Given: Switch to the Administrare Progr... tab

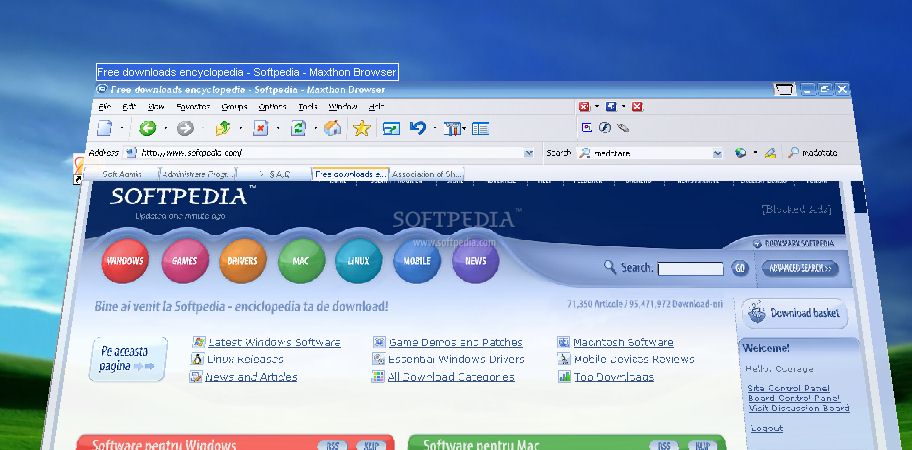Looking at the screenshot, I should pyautogui.click(x=198, y=174).
